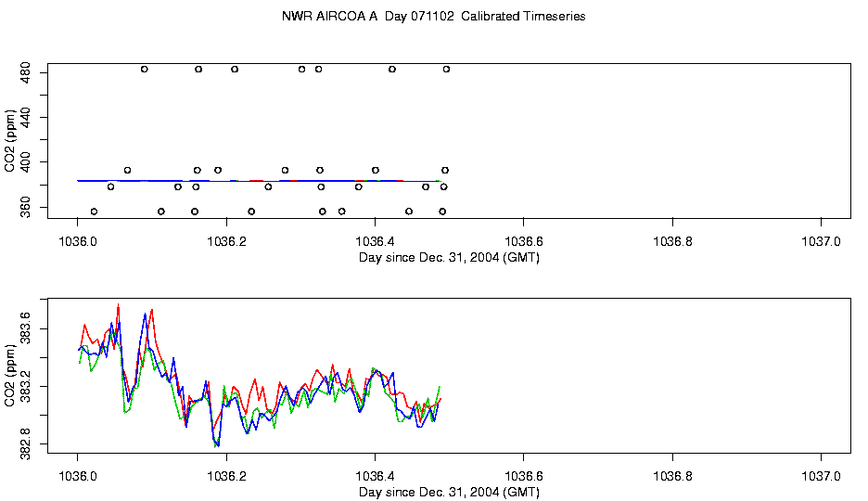Click top plot's 'Day since Dec. 31, 2004 (GMT)' label

click(x=449, y=257)
